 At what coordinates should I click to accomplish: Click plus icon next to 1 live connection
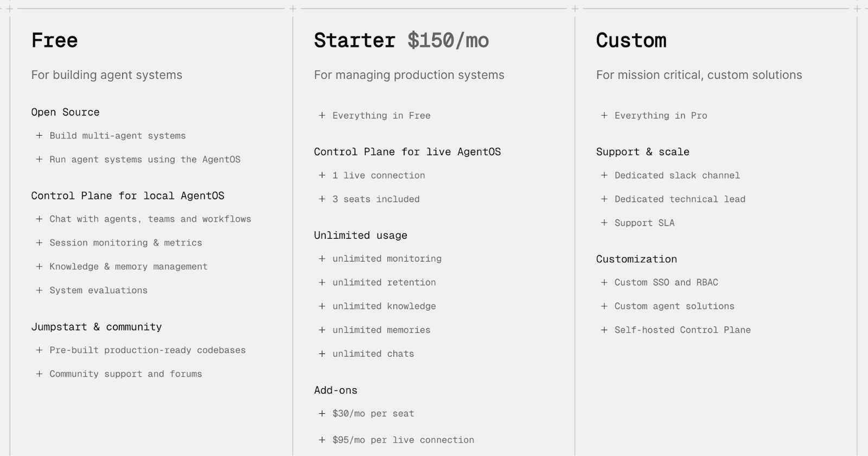(322, 175)
